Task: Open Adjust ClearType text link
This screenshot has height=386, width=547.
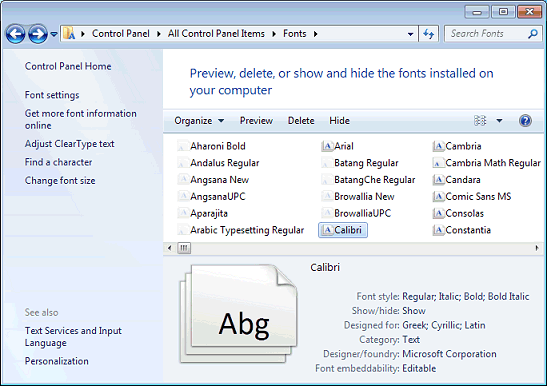Action: [x=69, y=144]
